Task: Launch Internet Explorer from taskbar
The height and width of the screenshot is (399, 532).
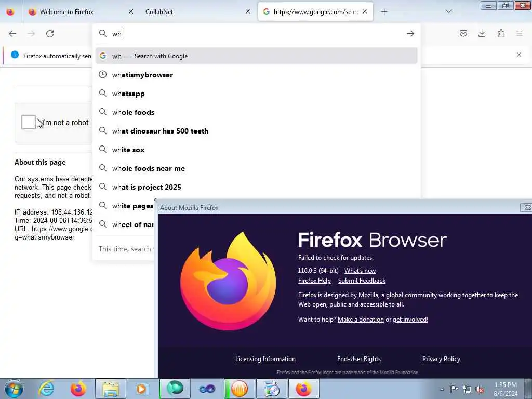Action: point(46,389)
